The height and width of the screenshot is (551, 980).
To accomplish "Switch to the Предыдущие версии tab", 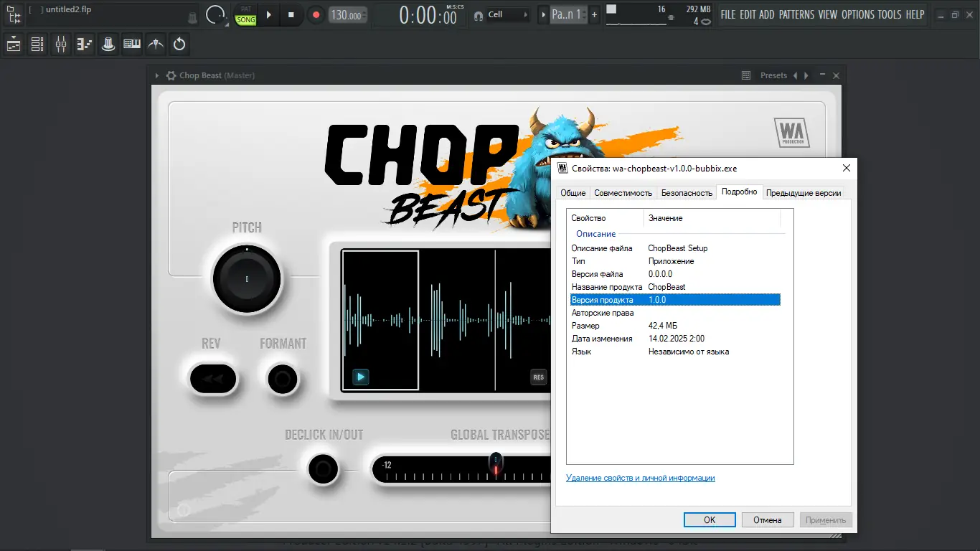I will (x=804, y=193).
